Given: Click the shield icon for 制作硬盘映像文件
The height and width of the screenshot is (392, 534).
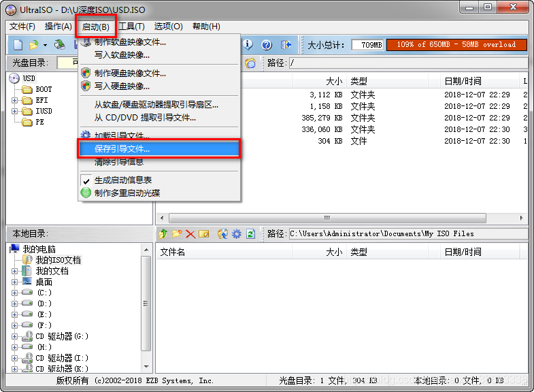Looking at the screenshot, I should click(x=86, y=73).
